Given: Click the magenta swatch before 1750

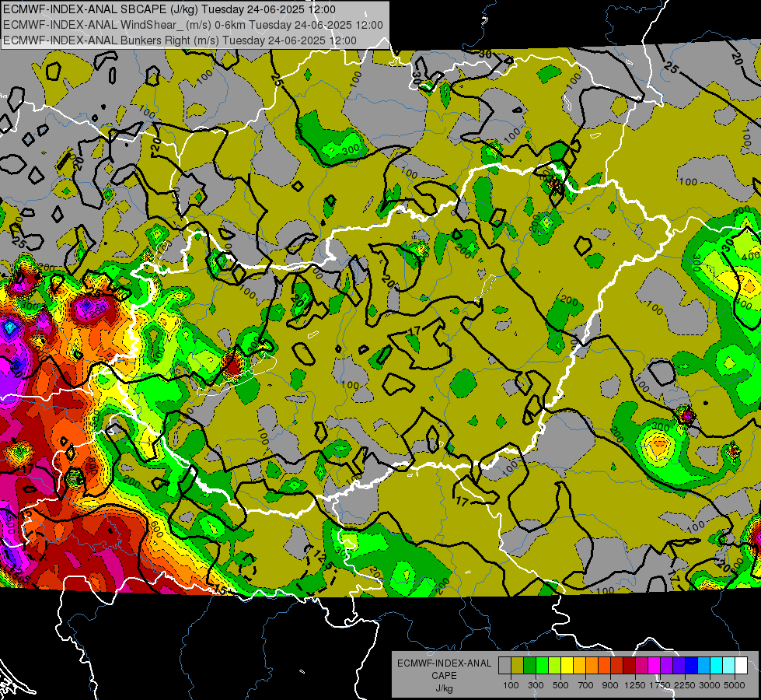Looking at the screenshot, I should (x=655, y=665).
